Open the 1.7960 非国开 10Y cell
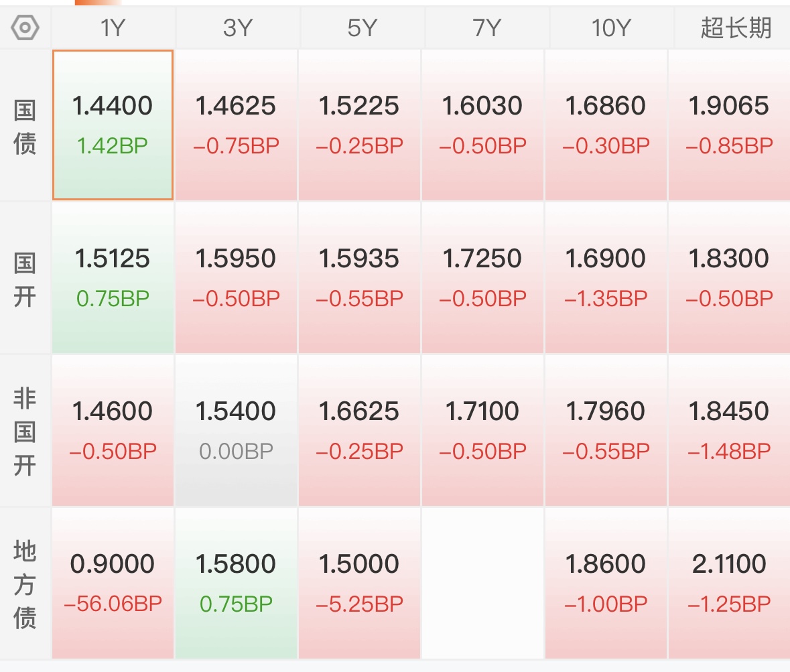The height and width of the screenshot is (672, 790). (606, 430)
